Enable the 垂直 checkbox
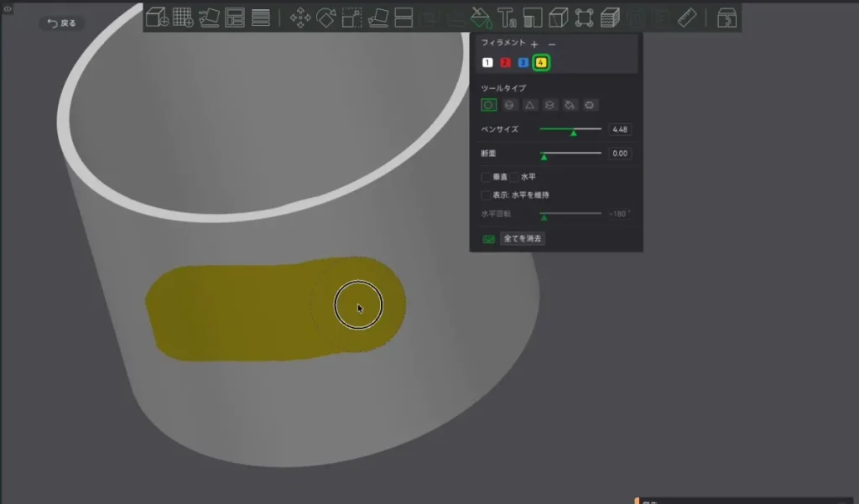 [486, 177]
